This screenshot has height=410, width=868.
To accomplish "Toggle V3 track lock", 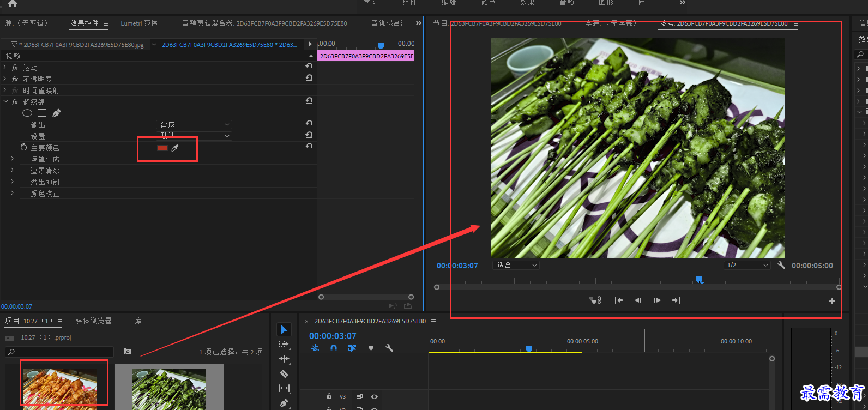I will click(x=329, y=396).
